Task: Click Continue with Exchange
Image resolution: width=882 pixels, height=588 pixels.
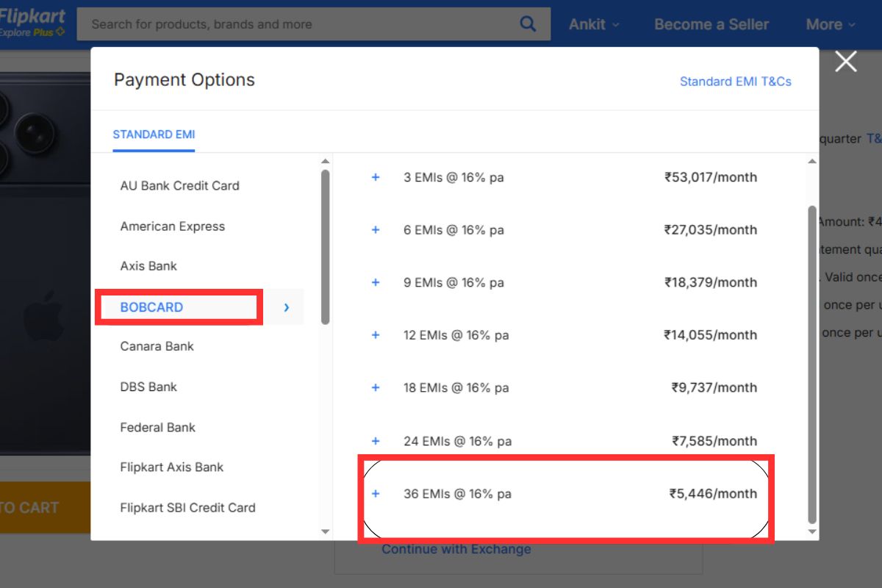Action: [x=456, y=549]
